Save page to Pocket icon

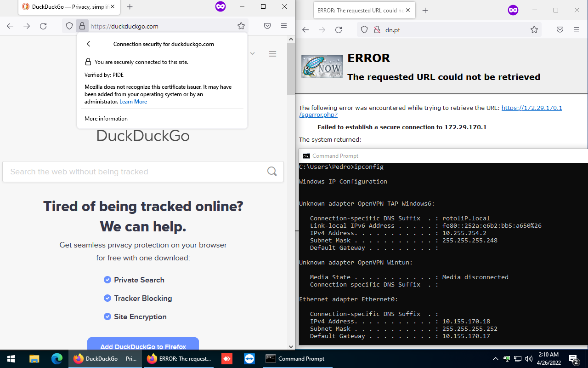(x=267, y=26)
